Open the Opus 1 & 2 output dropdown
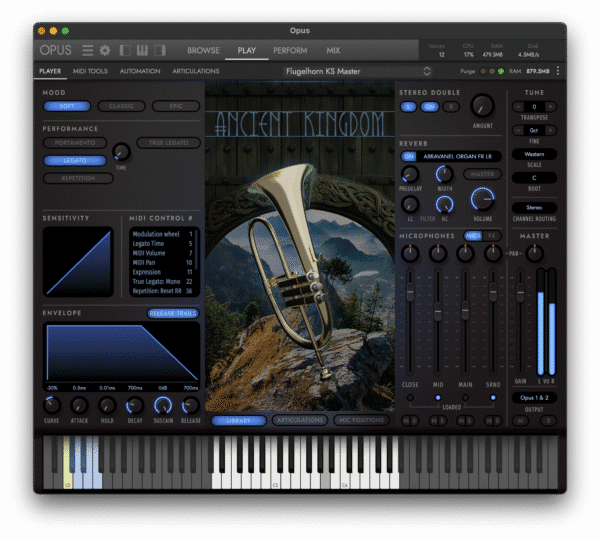The height and width of the screenshot is (538, 600). click(x=534, y=398)
